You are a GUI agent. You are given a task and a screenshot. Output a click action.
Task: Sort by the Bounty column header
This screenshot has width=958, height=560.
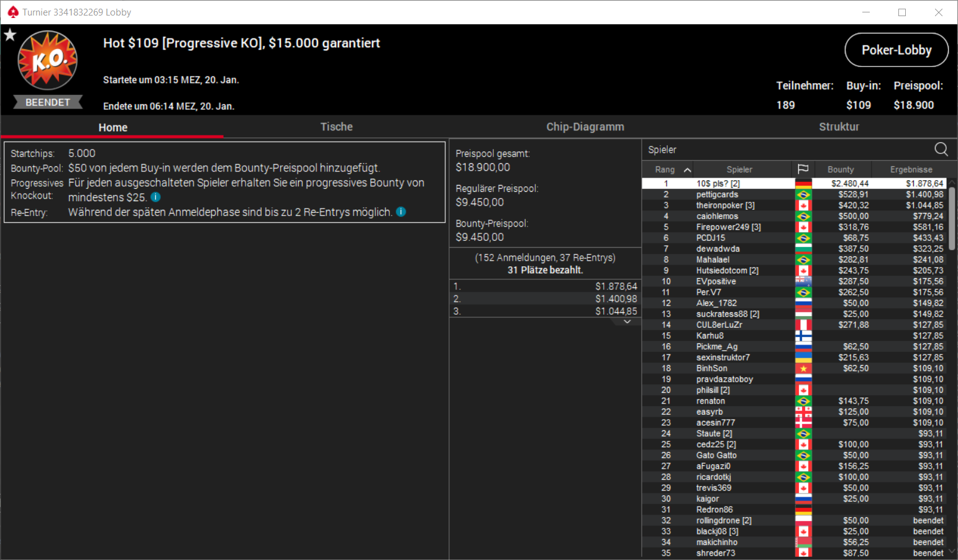841,169
